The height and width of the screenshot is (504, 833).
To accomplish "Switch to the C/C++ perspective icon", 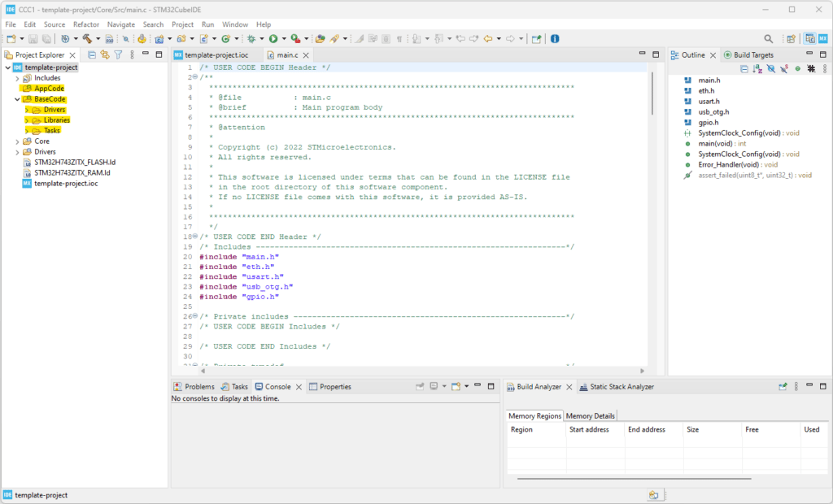I will pyautogui.click(x=809, y=39).
